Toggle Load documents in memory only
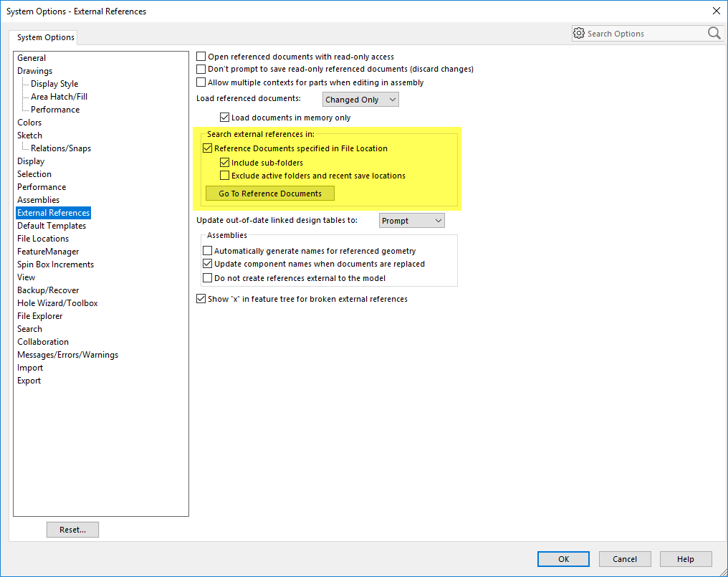This screenshot has height=577, width=728. click(225, 118)
